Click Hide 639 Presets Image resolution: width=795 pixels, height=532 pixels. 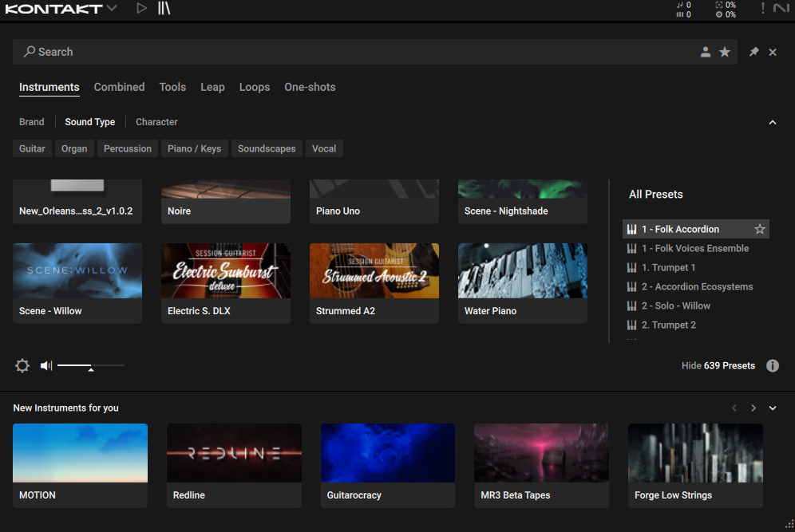[718, 366]
